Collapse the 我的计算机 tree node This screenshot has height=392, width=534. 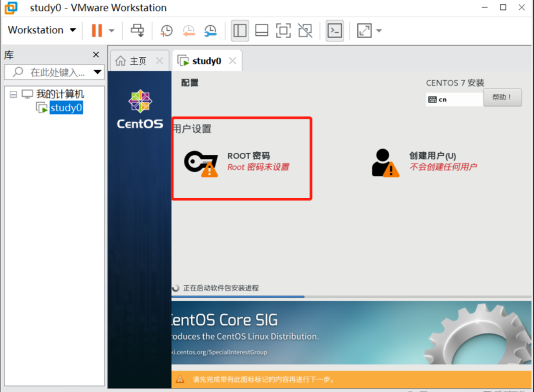coord(13,94)
